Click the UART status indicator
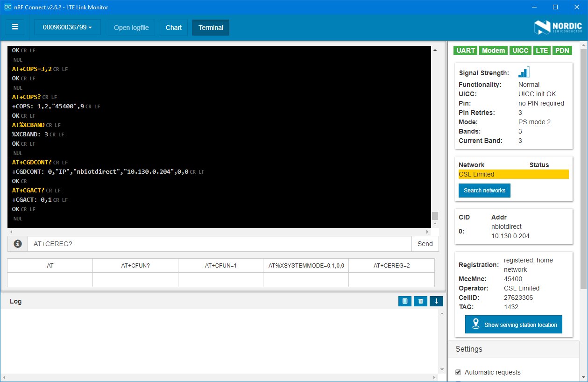This screenshot has width=588, height=382. coord(466,50)
